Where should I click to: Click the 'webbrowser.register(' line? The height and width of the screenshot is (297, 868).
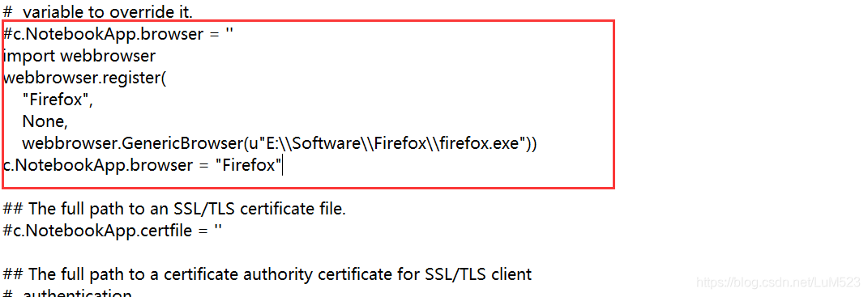[85, 78]
